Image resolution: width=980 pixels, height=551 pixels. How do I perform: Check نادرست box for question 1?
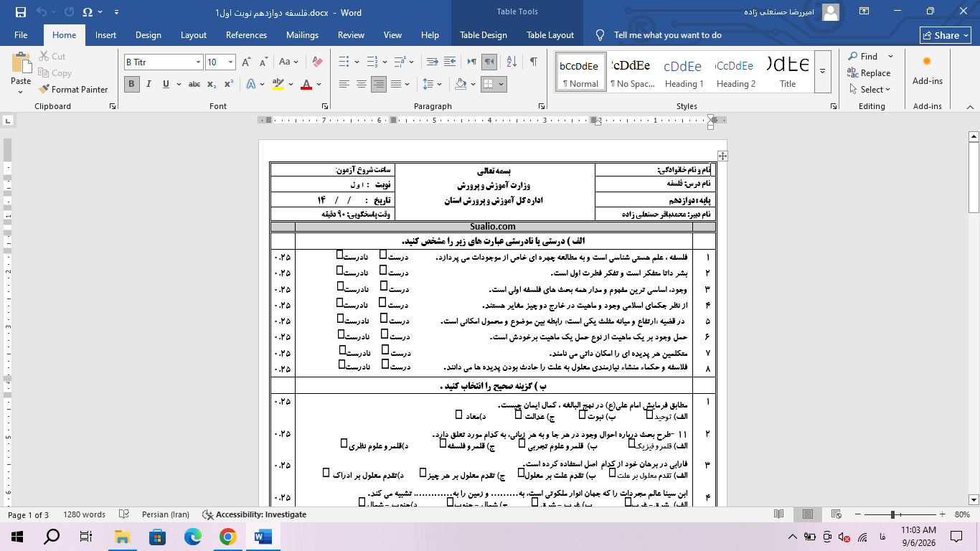click(x=339, y=254)
